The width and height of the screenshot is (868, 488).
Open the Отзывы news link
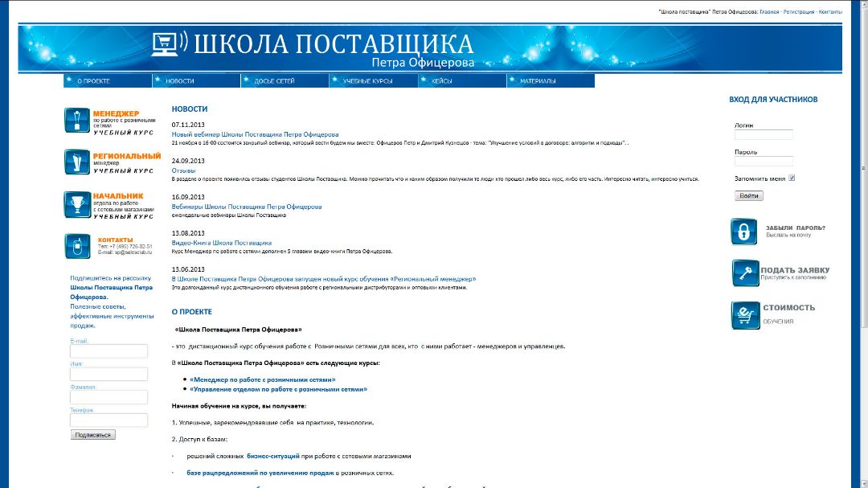point(184,170)
